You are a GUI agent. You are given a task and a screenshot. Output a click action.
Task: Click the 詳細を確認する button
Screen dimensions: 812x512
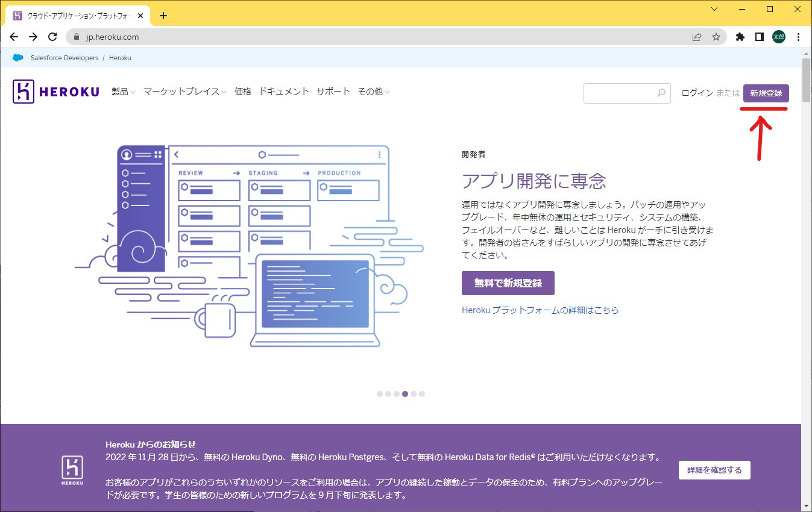(714, 470)
